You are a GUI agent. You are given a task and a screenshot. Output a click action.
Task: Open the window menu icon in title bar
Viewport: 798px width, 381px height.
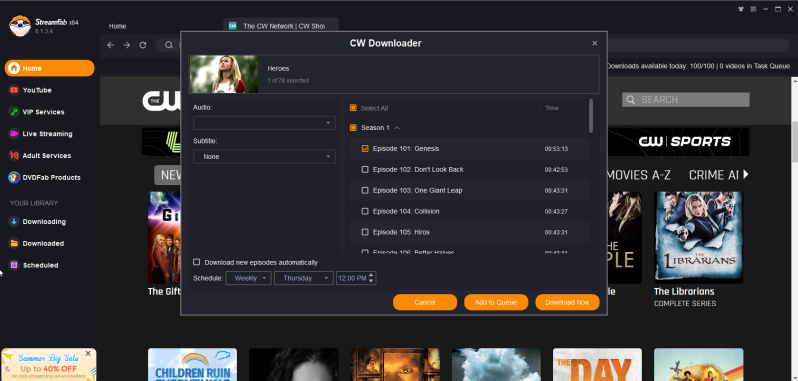click(753, 9)
